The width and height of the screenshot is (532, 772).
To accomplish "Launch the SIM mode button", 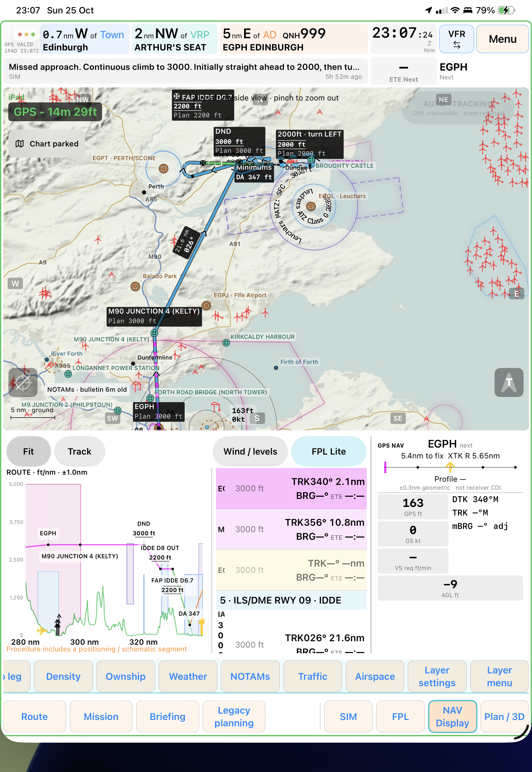I will pos(348,716).
